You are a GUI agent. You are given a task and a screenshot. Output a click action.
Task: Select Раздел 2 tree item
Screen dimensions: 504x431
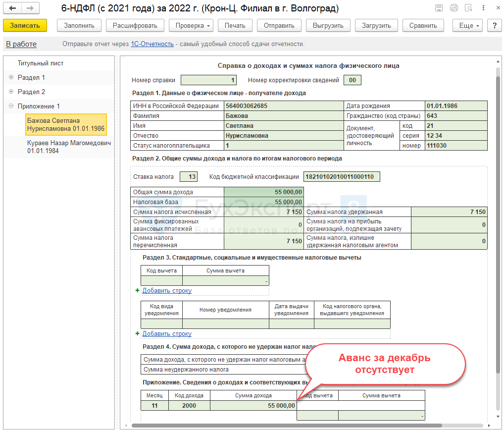(x=31, y=92)
